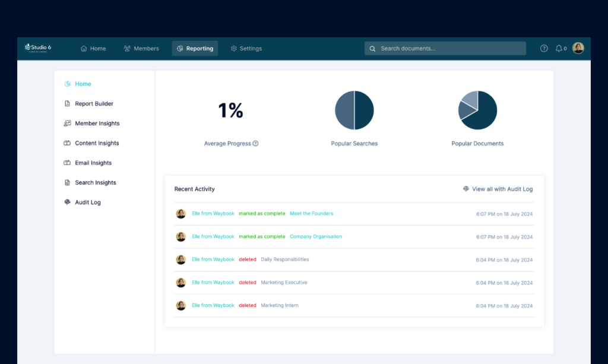
Task: Focus the Search documents input field
Action: (x=445, y=49)
